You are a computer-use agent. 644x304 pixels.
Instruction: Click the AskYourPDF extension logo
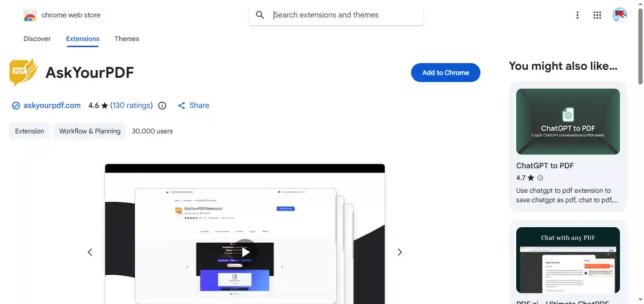click(23, 72)
